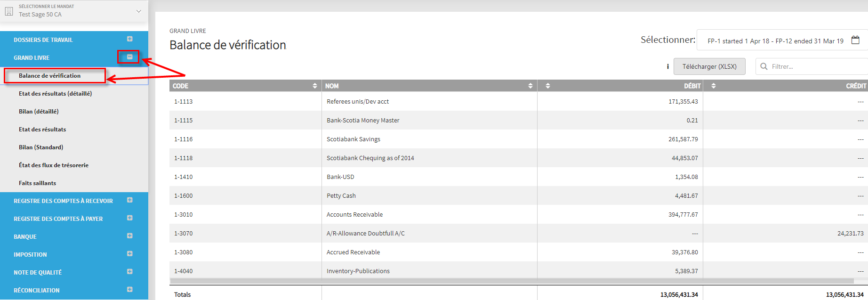Click the Réconciliation menu label

point(37,291)
